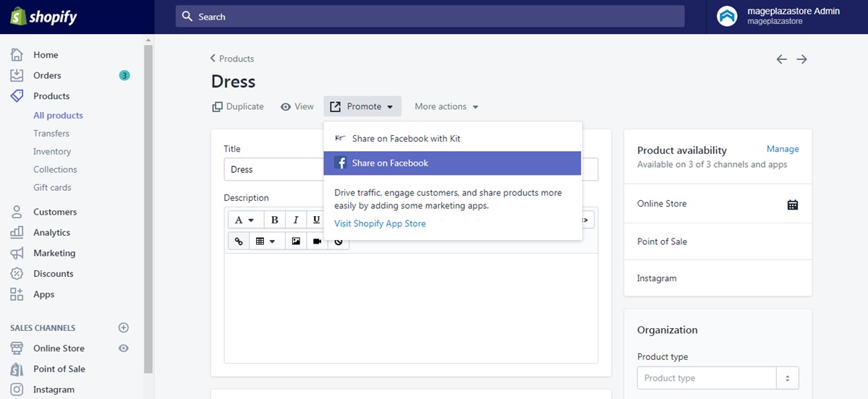This screenshot has height=399, width=868.
Task: Click Product type dropdown arrows
Action: (x=788, y=378)
